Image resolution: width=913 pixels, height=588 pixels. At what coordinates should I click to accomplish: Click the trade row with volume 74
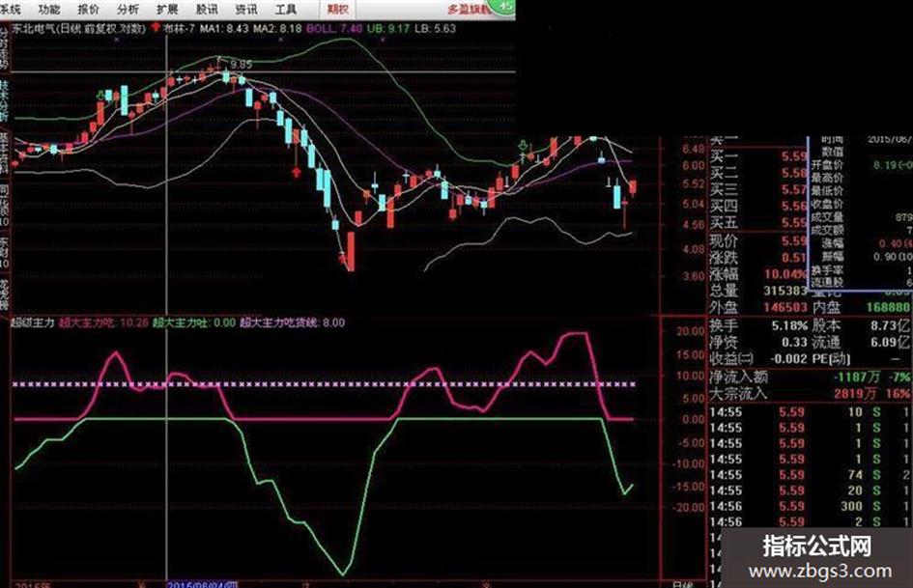pyautogui.click(x=810, y=474)
